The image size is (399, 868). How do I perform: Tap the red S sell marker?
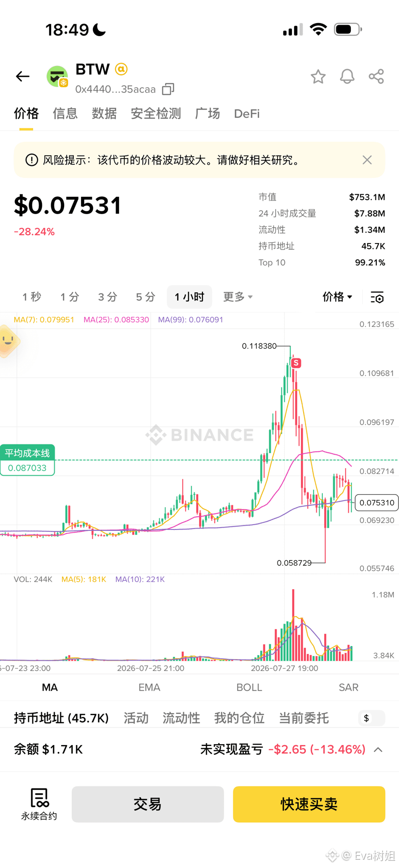(296, 363)
